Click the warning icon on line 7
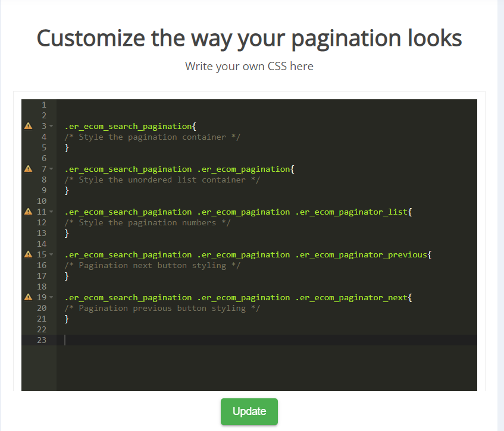Image resolution: width=504 pixels, height=431 pixels. (x=28, y=169)
